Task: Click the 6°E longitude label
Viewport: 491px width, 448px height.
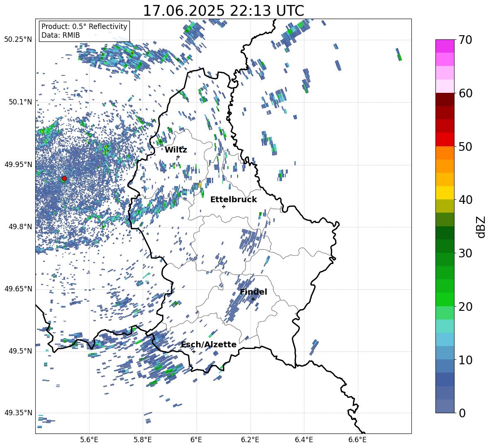Action: [196, 440]
